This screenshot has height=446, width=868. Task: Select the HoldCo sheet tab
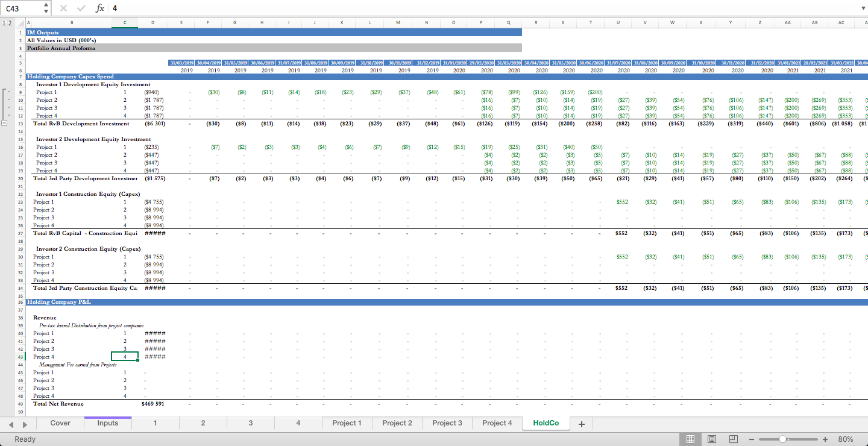point(546,423)
